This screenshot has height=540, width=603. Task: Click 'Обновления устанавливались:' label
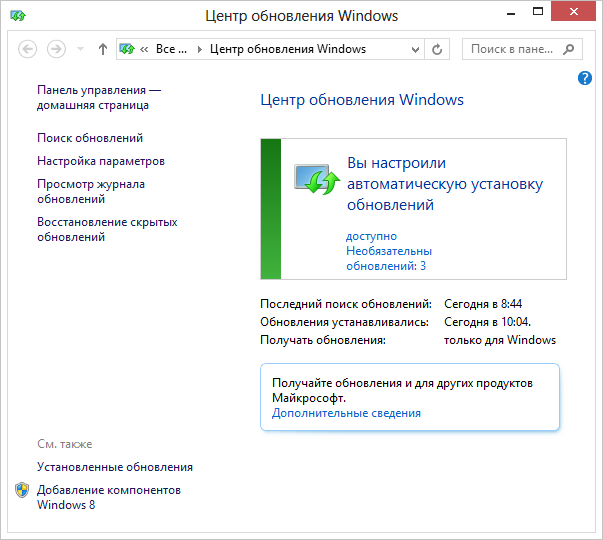(345, 322)
